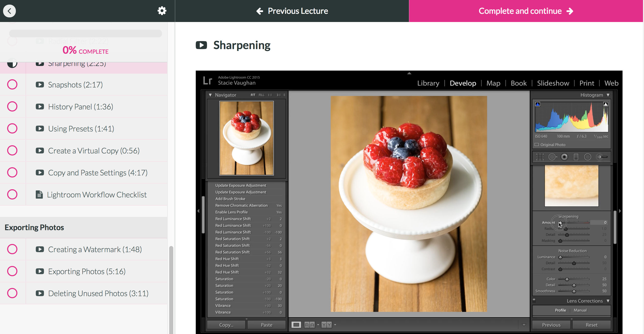Open Navigator zoom level dropdown arrows
Image resolution: width=644 pixels, height=334 pixels.
284,95
